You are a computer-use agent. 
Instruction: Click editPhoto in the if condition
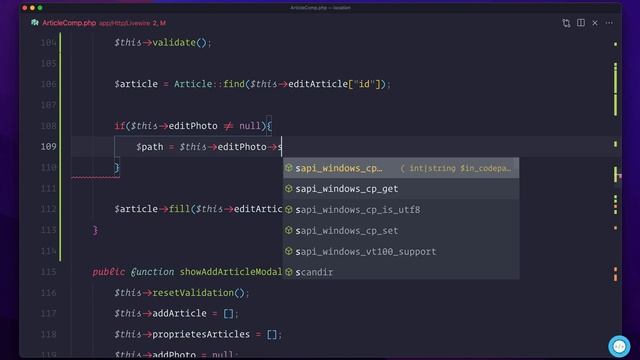(x=193, y=126)
